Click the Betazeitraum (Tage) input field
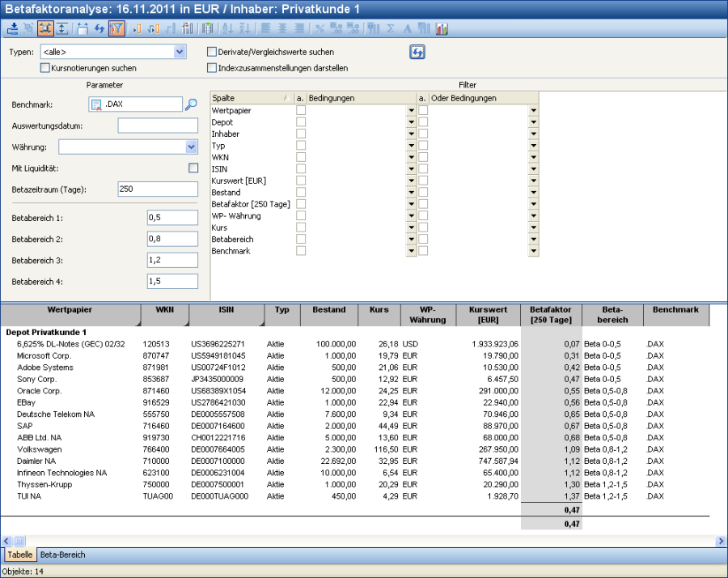This screenshot has height=578, width=728. tap(158, 189)
